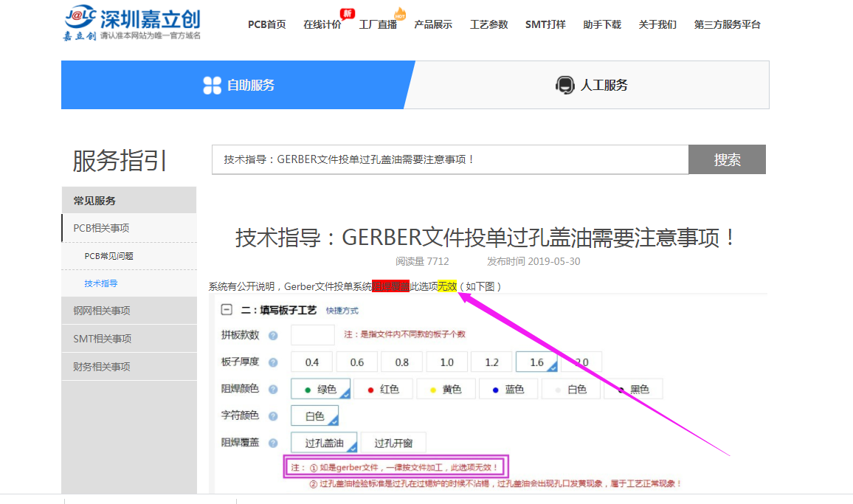Click the 人工服务 headset icon

[x=564, y=86]
